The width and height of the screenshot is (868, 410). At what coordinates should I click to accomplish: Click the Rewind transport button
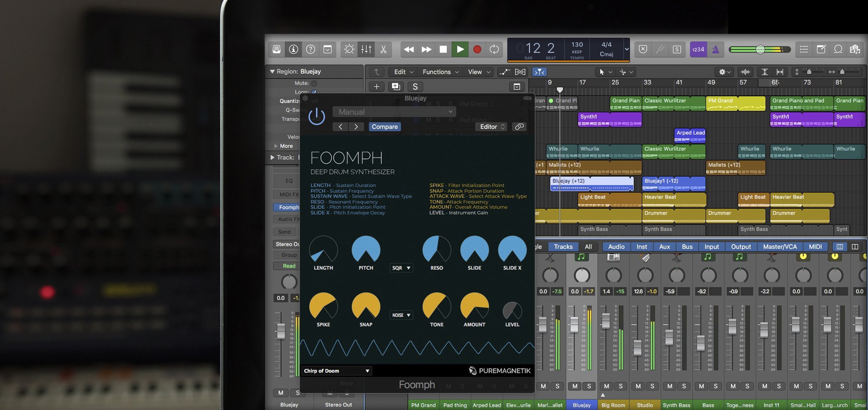coord(409,49)
